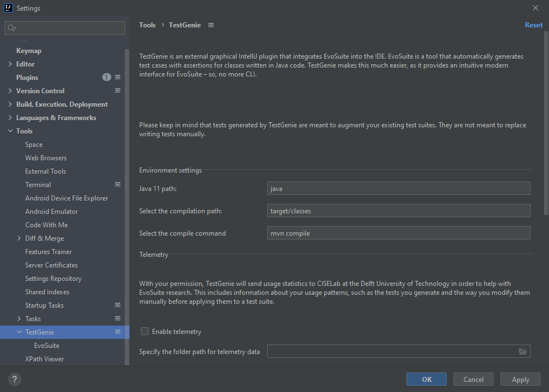
Task: Click the right panel vertical scrollbar
Action: 546,123
